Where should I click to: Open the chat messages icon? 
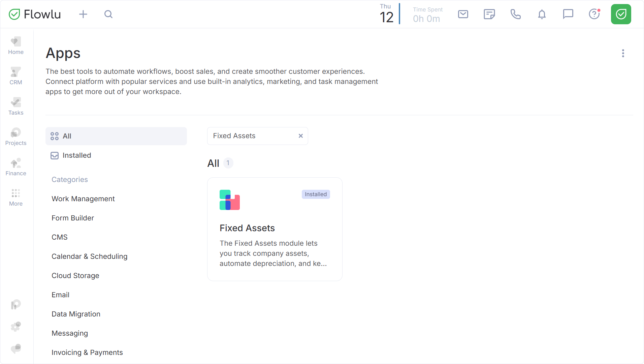(568, 14)
